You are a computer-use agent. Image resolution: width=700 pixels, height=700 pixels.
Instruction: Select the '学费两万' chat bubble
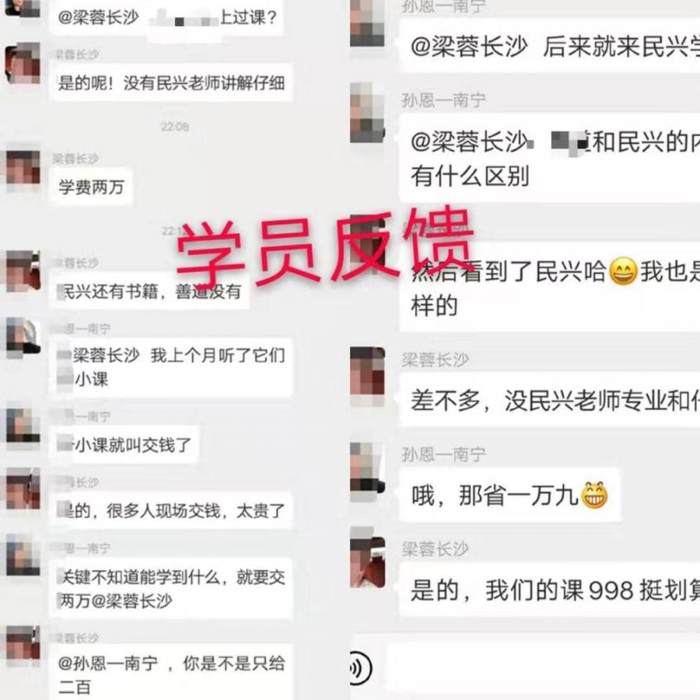[x=92, y=187]
